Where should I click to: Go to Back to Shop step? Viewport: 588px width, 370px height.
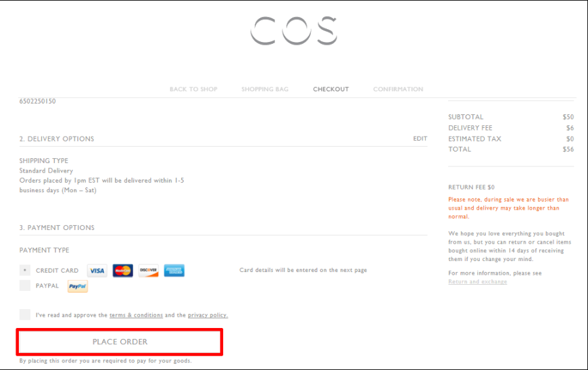pyautogui.click(x=193, y=89)
